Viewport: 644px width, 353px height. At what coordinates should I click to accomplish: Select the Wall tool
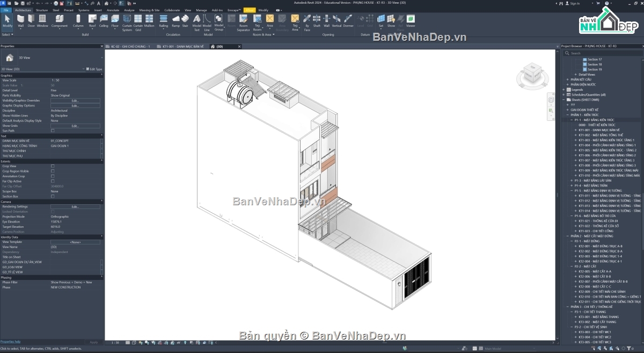pyautogui.click(x=21, y=21)
